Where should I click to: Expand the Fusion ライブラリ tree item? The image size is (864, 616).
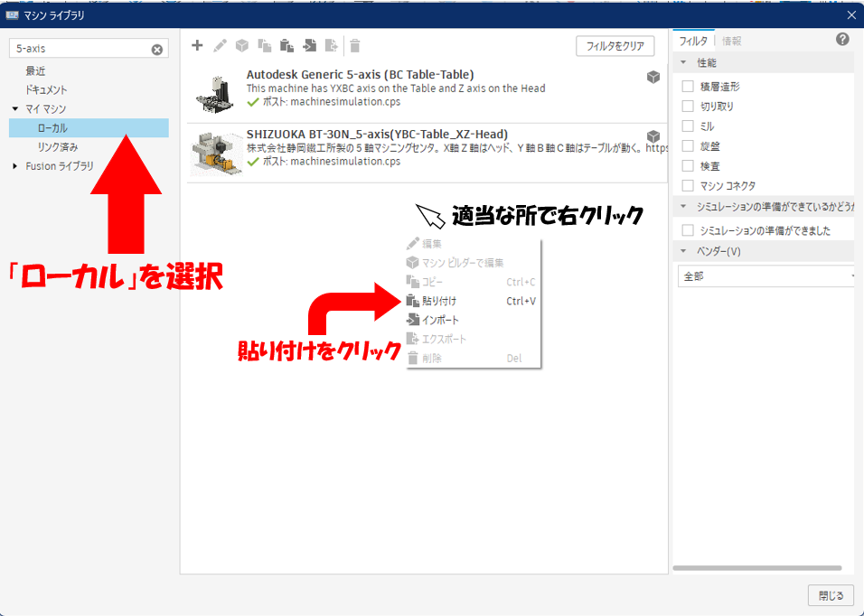13,165
